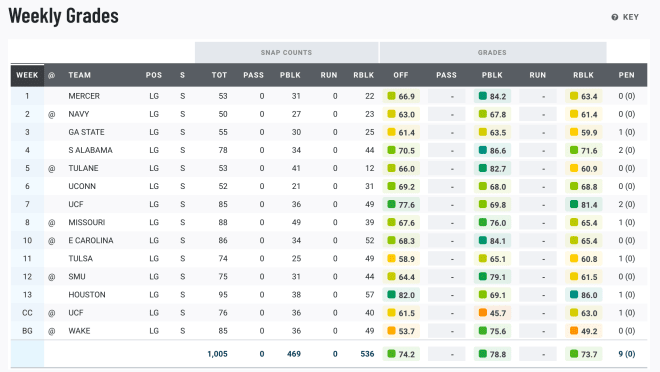
Task: Click the PEN column header
Action: (x=626, y=75)
